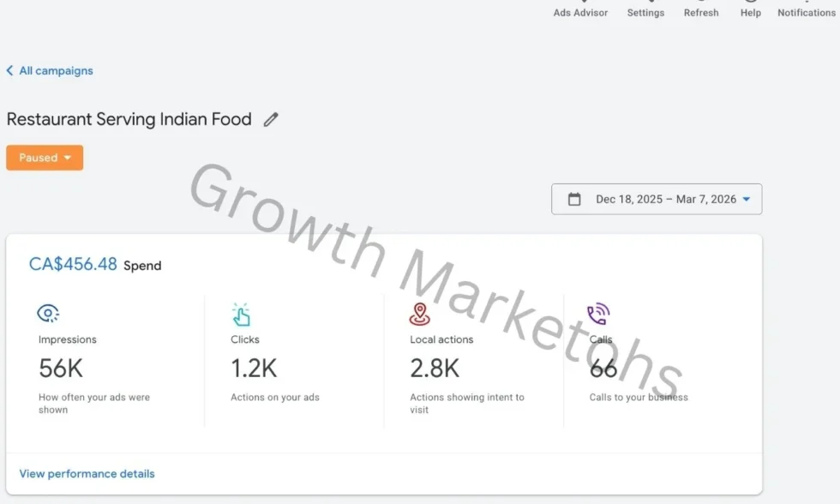
Task: Select the Spend amount CA$456.48
Action: (x=73, y=264)
